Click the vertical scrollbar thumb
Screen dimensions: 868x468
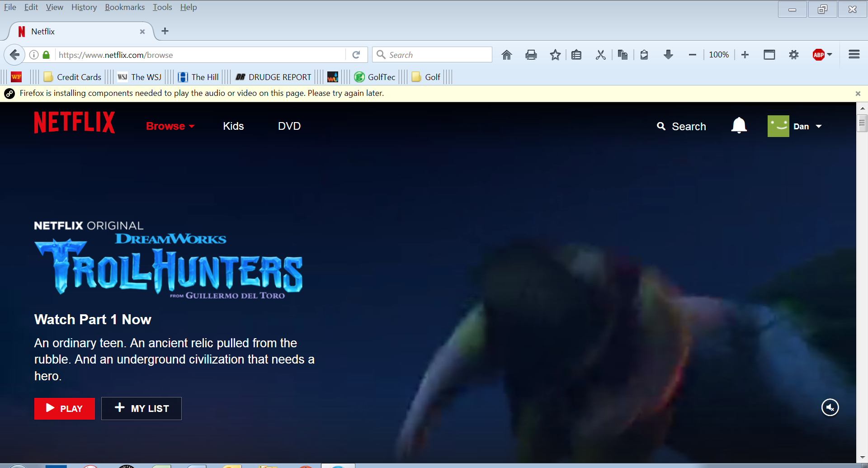click(x=862, y=123)
